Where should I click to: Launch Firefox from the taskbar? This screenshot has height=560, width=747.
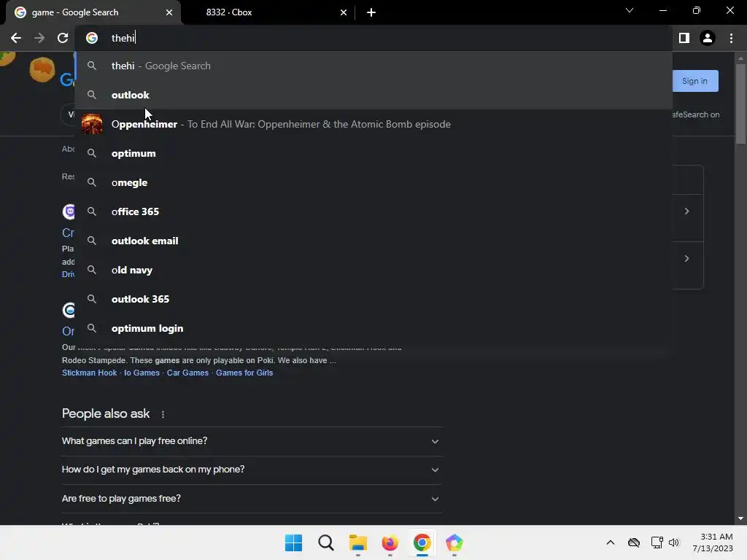(x=390, y=542)
